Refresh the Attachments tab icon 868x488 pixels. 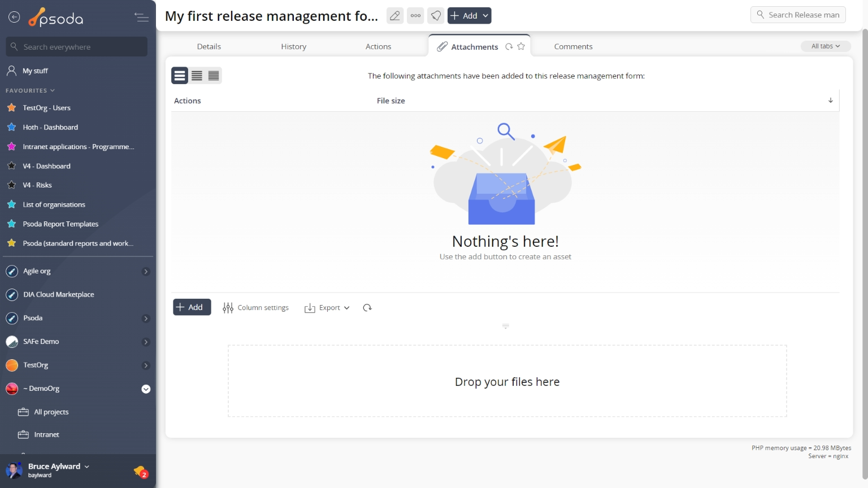tap(509, 47)
